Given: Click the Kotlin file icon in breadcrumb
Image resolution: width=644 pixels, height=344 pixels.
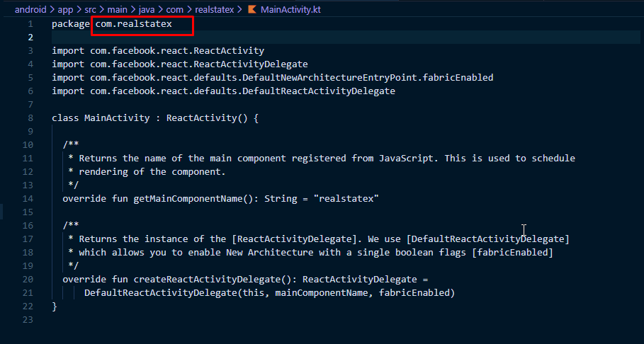Looking at the screenshot, I should tap(252, 10).
